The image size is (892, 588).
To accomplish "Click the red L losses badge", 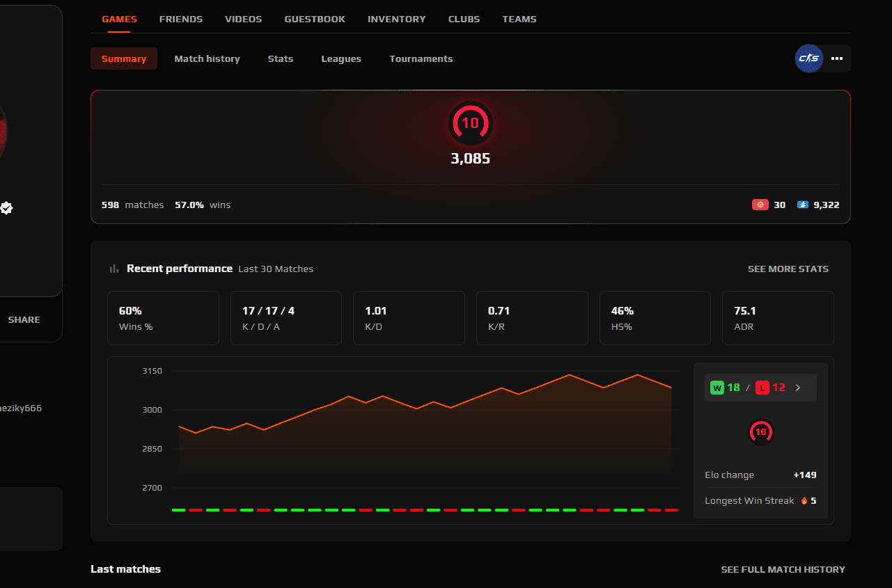I will (x=762, y=388).
